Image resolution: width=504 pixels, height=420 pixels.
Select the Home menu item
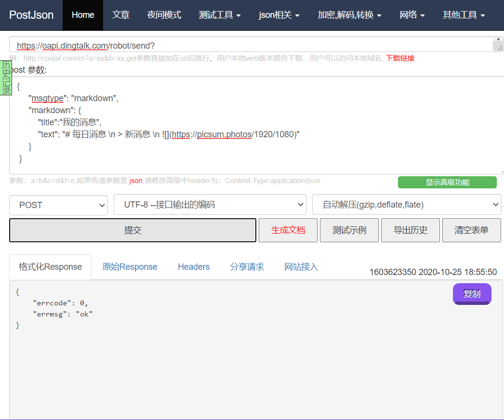pyautogui.click(x=82, y=15)
